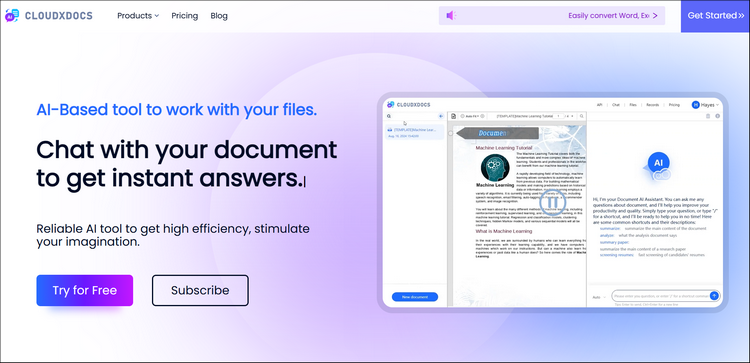The image size is (750, 363).
Task: Go to the Blog page
Action: click(219, 16)
